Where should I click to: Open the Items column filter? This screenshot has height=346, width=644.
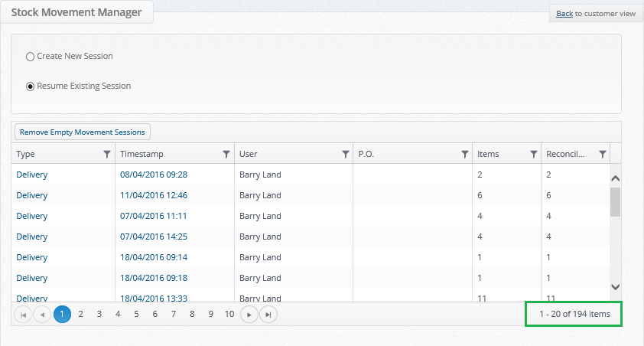pyautogui.click(x=534, y=154)
